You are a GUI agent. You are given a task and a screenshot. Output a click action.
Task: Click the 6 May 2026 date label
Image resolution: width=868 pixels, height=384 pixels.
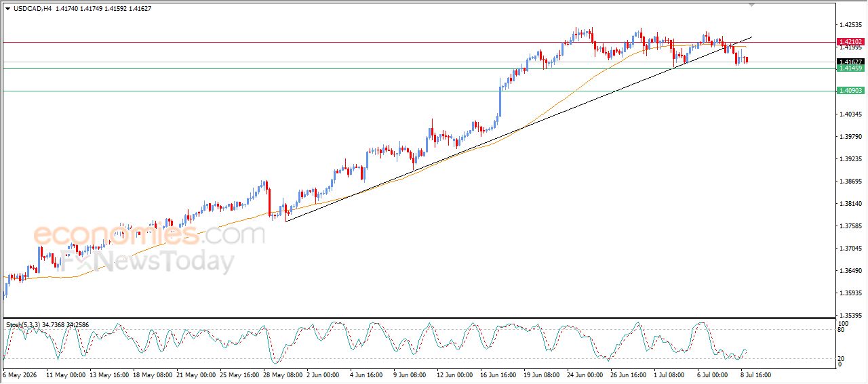[x=20, y=375]
